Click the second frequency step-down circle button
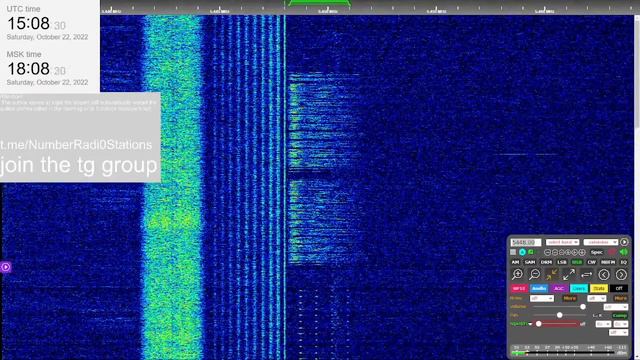 tap(555, 252)
